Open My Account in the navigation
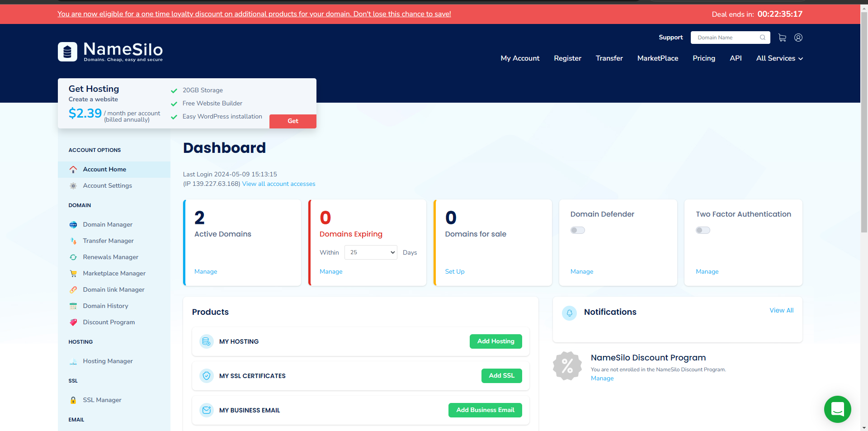 [520, 58]
